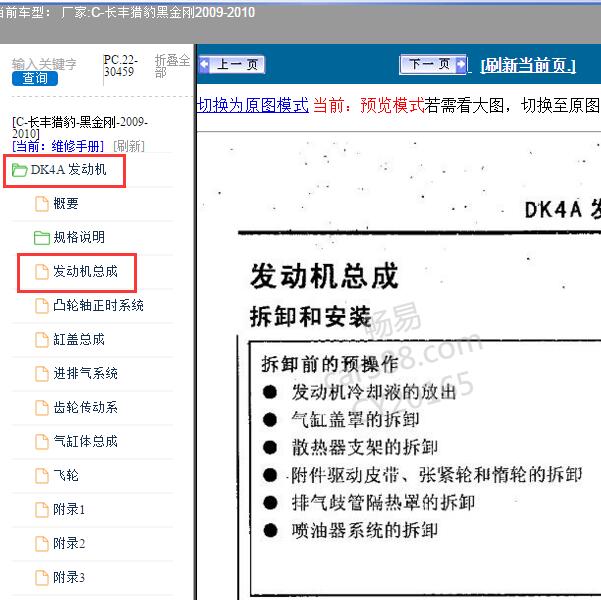Click the 概要 document icon
Viewport: 601px width, 600px height.
tap(42, 204)
